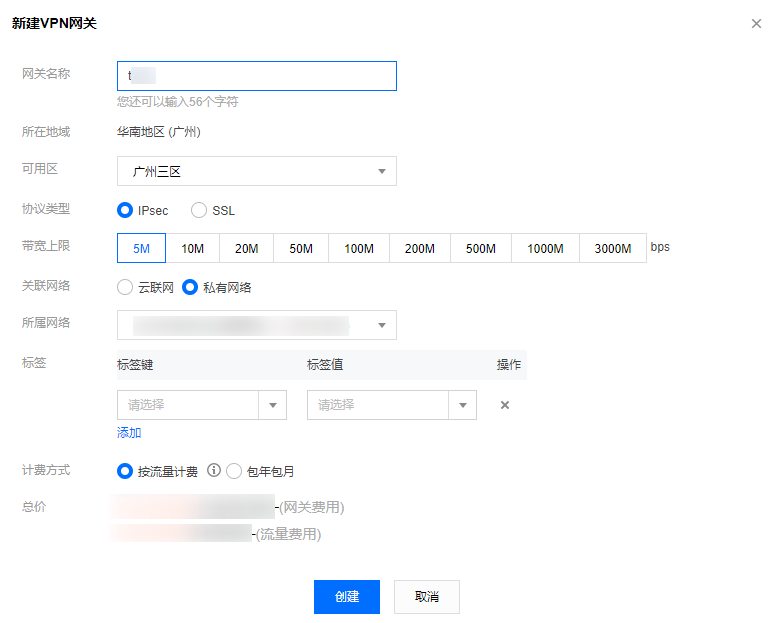
Task: Select 200M bandwidth limit
Action: pyautogui.click(x=420, y=248)
